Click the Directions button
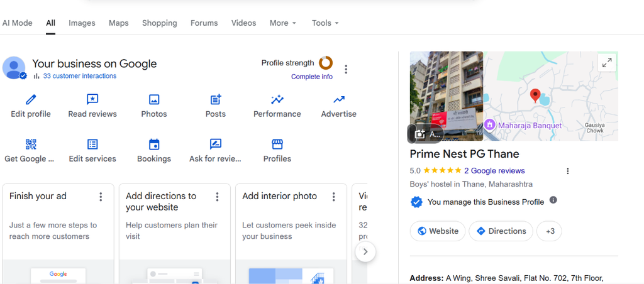This screenshot has height=284, width=644. point(501,231)
